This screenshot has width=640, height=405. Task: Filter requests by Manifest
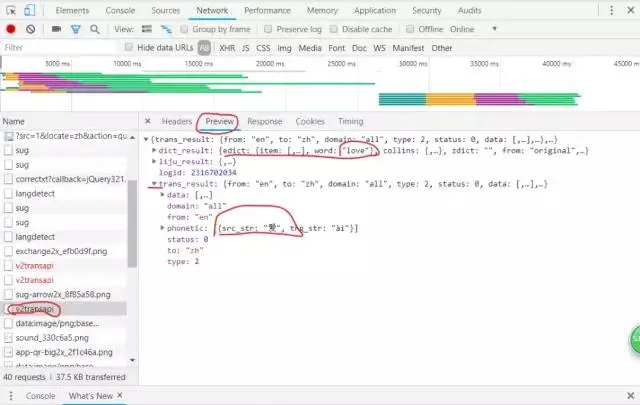[x=408, y=48]
